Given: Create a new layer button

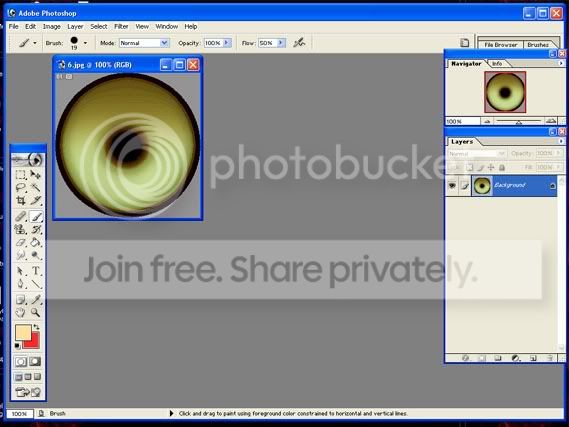Looking at the screenshot, I should coord(533,358).
